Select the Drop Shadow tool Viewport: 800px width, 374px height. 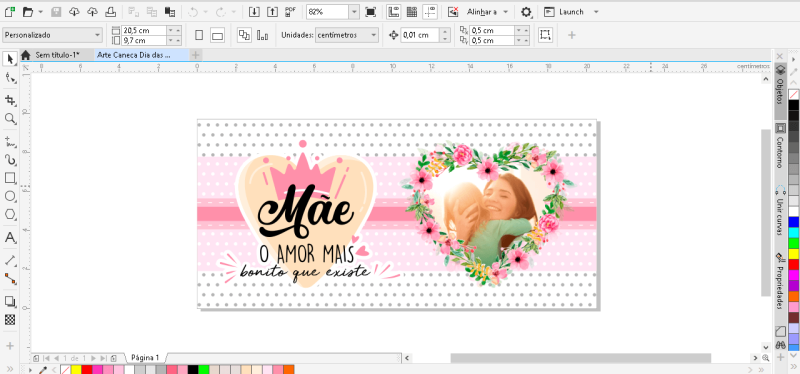coord(10,301)
